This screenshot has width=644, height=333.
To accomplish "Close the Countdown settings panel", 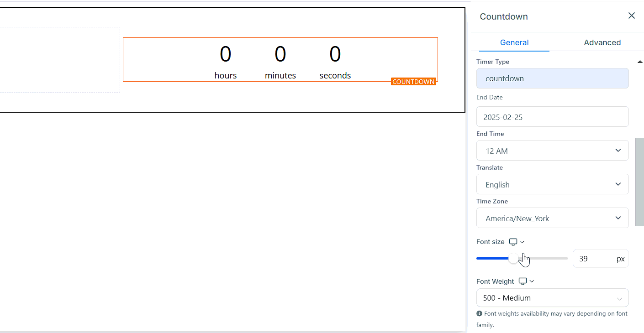I will [631, 16].
